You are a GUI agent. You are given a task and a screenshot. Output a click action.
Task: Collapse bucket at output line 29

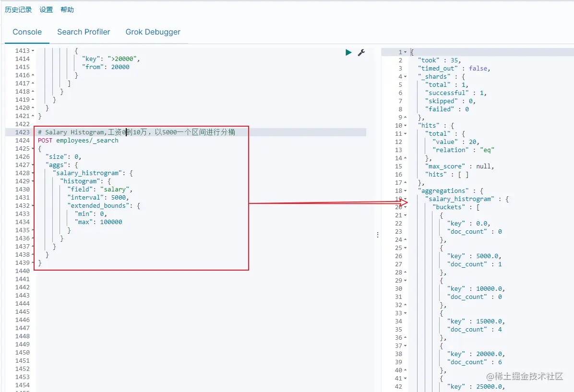point(405,281)
